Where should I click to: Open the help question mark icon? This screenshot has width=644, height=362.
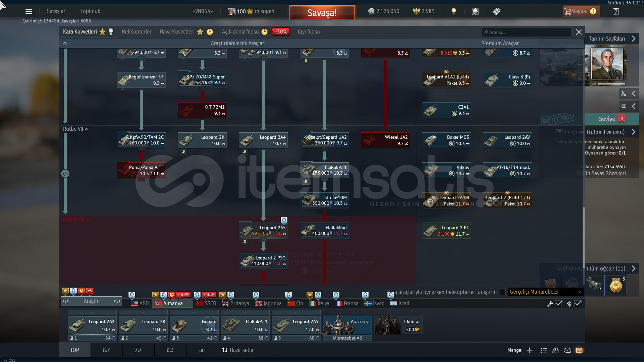[x=615, y=11]
